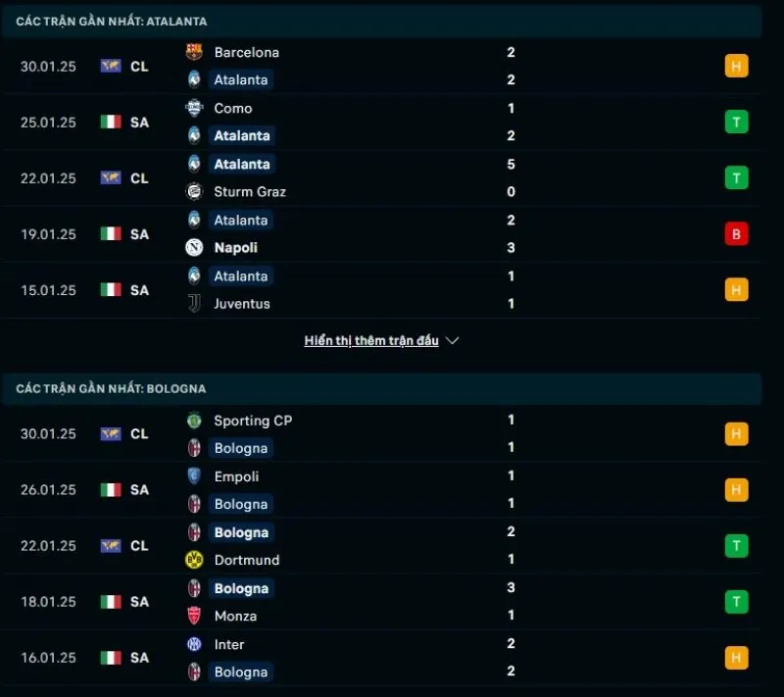
Task: Click the red B badge for Napoli match
Action: coord(736,233)
